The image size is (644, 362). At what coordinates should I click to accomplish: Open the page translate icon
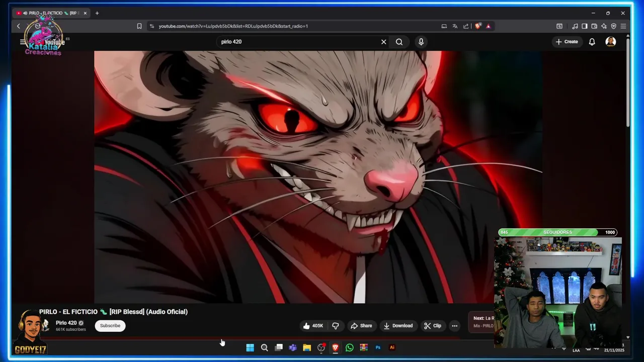coord(455,26)
